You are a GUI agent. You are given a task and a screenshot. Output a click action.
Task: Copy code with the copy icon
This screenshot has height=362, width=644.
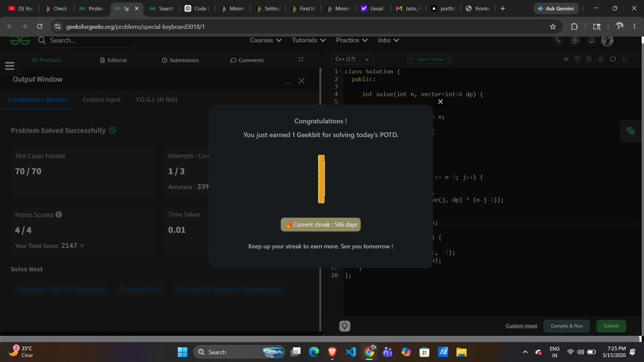click(x=577, y=59)
